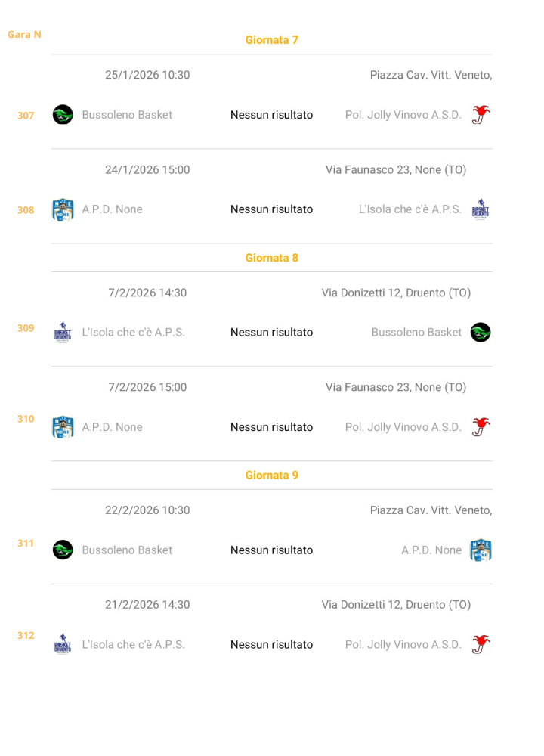Select the Giornata 9 section header

pyautogui.click(x=272, y=476)
